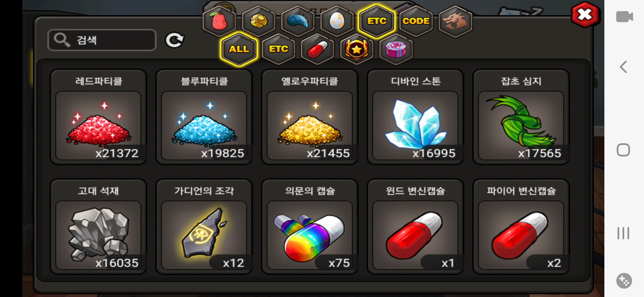Screen dimensions: 644x297
Task: Select the blue dragon scale category tab
Action: (x=298, y=21)
